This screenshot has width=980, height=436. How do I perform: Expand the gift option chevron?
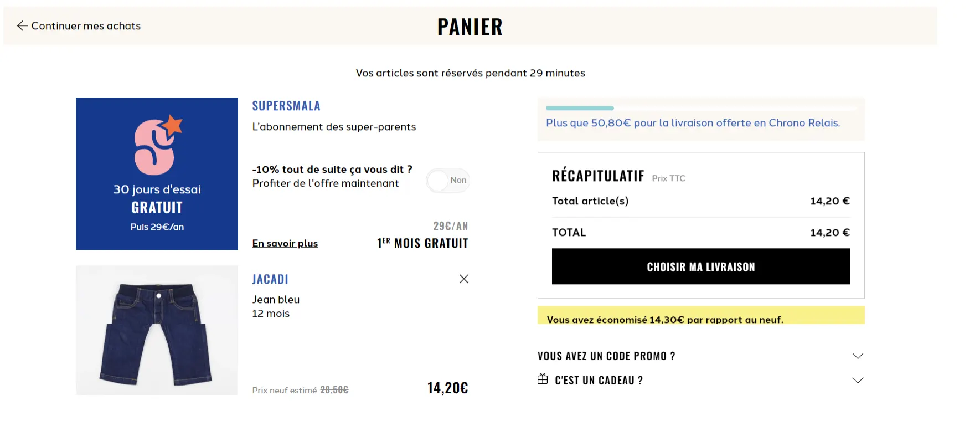click(858, 380)
